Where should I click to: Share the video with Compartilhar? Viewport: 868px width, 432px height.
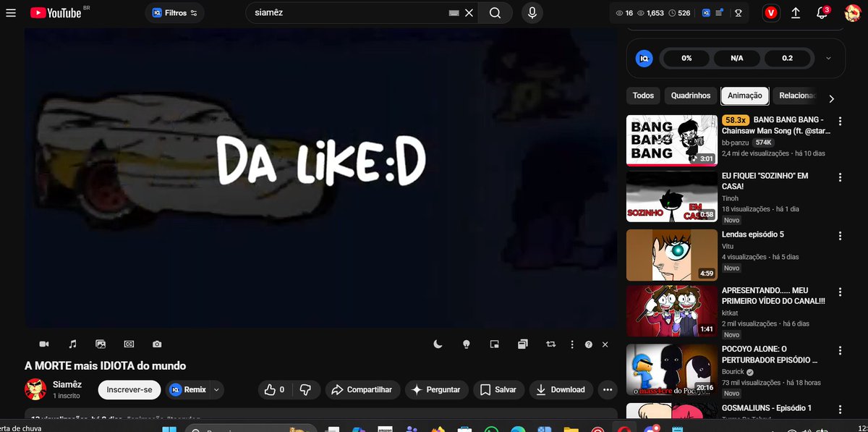pyautogui.click(x=362, y=389)
